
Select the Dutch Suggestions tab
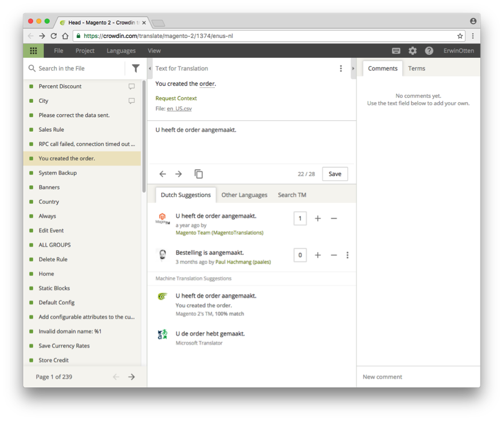(186, 195)
